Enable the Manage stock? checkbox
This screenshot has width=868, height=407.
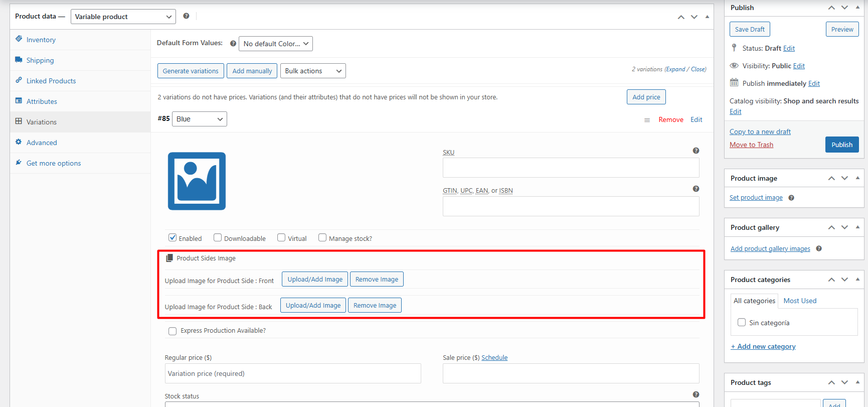coord(322,238)
